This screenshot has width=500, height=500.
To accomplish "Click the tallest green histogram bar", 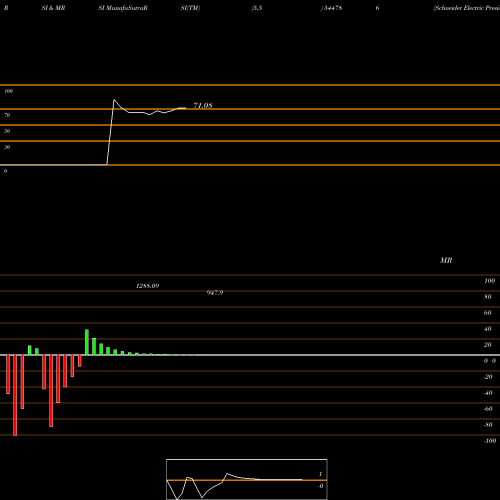I will 87,342.
